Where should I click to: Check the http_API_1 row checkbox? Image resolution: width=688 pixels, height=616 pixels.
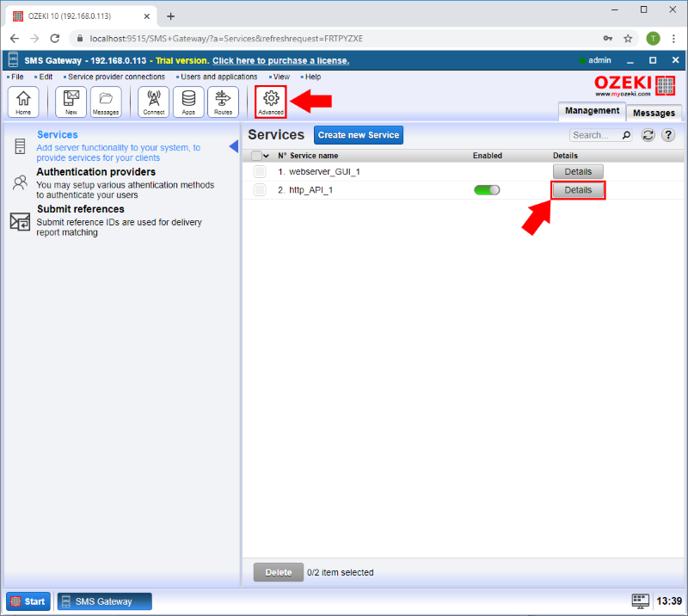(260, 190)
